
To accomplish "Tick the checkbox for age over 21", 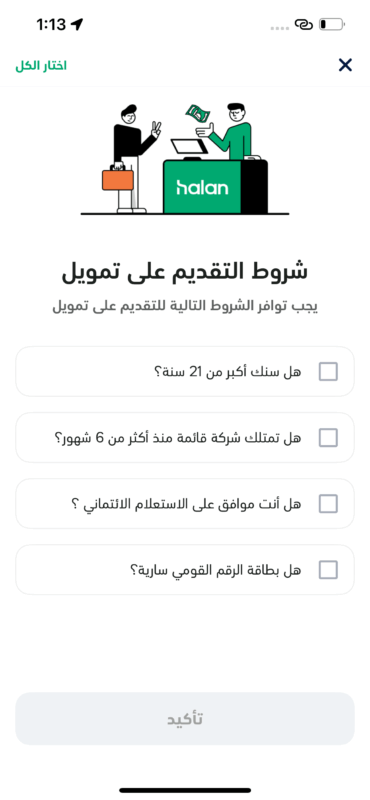I will tap(328, 371).
